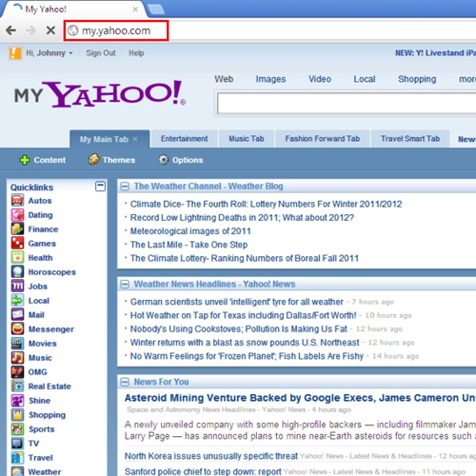Image resolution: width=476 pixels, height=476 pixels.
Task: Open Sanford police chief to step down report
Action: 203,471
